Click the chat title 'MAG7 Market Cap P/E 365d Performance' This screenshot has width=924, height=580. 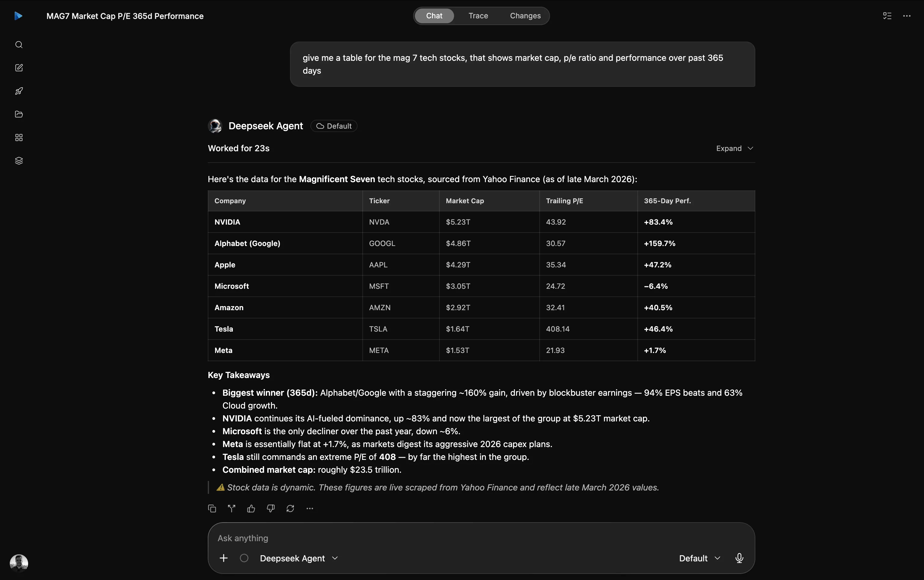point(125,16)
